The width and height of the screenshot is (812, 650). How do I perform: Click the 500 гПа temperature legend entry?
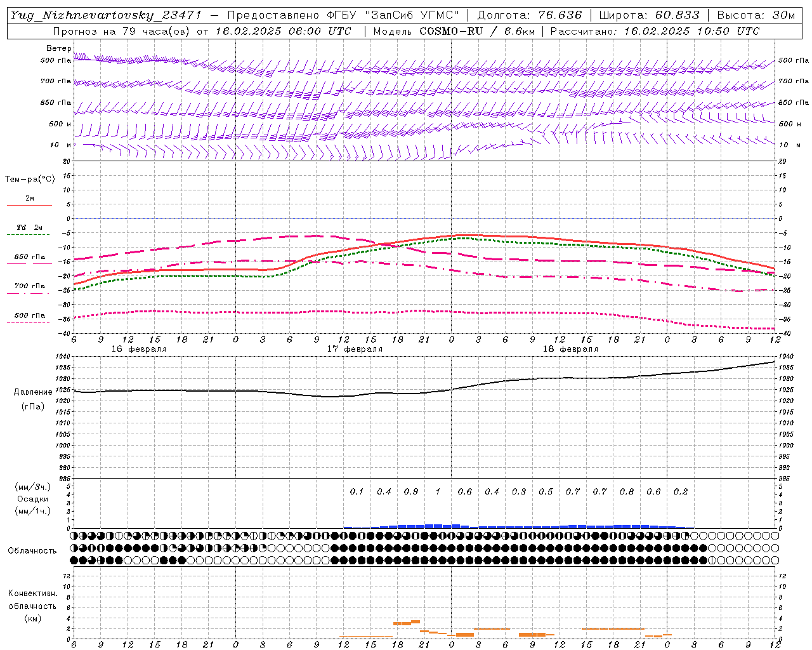pyautogui.click(x=29, y=317)
